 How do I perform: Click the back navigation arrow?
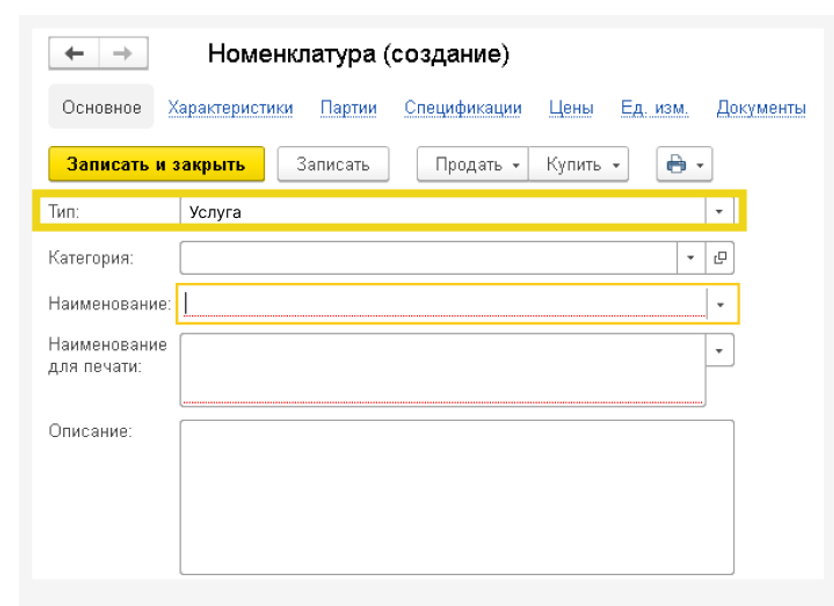tap(74, 54)
